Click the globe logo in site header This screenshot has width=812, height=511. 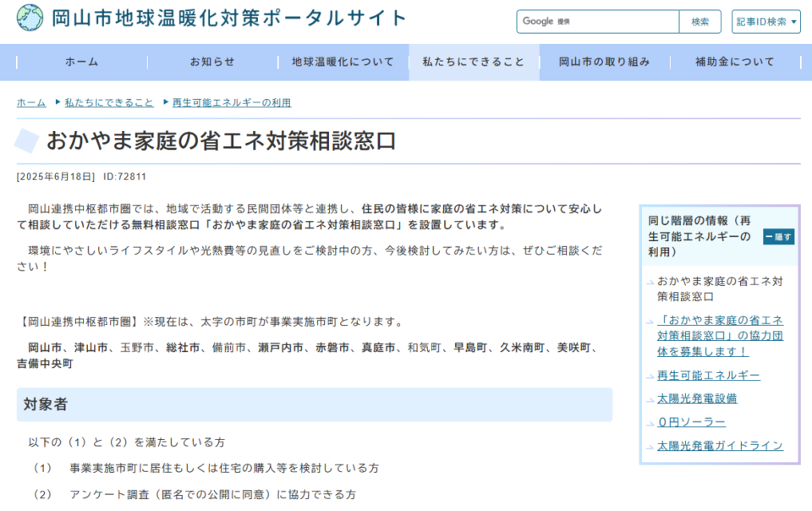click(30, 18)
